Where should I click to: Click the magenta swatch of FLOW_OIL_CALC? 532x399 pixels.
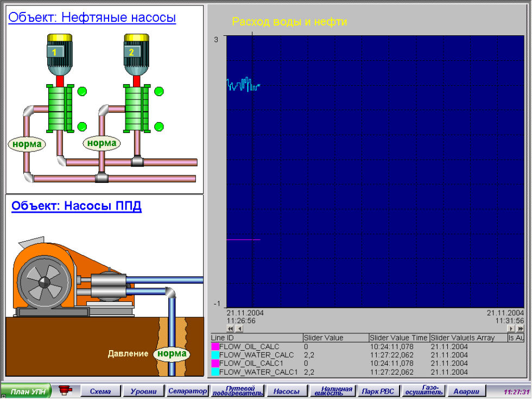215,347
